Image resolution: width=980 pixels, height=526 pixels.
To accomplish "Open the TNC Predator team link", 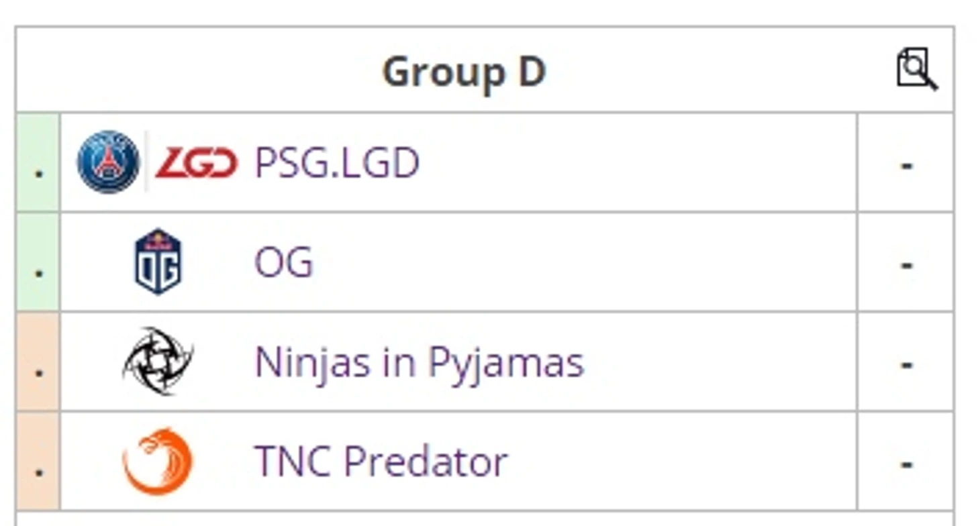I will [x=381, y=462].
